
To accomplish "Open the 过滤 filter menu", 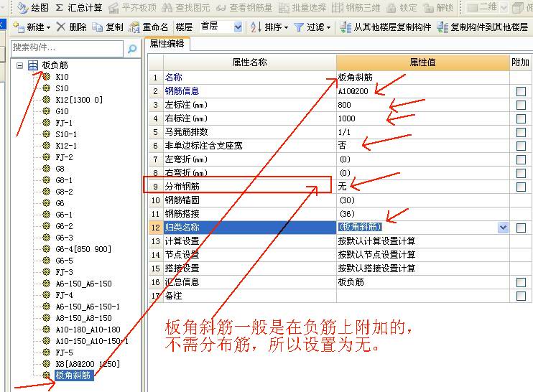I will coord(312,27).
